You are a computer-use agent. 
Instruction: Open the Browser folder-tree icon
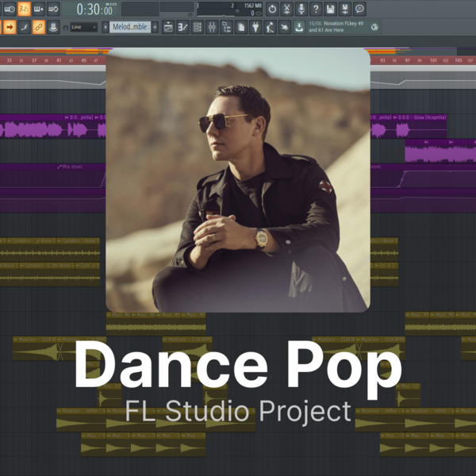pos(226,27)
